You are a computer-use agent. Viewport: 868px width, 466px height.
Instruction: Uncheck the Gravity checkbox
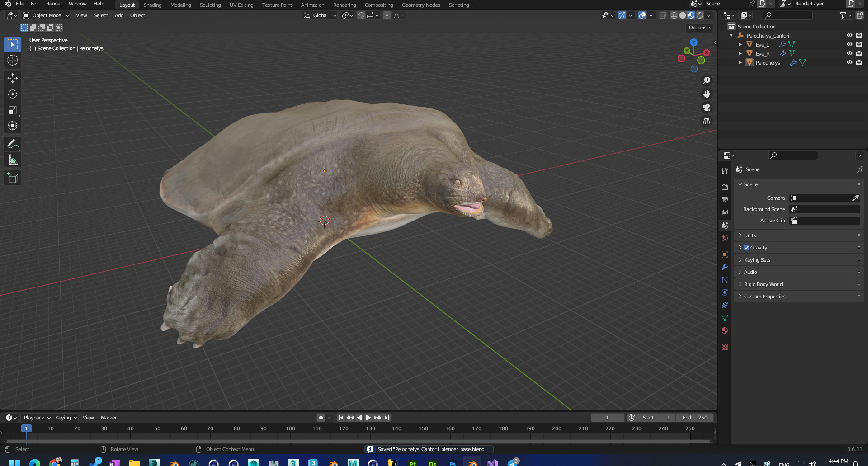746,248
